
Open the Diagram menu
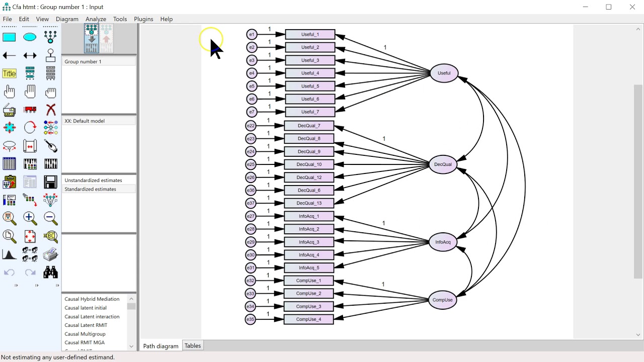point(67,19)
